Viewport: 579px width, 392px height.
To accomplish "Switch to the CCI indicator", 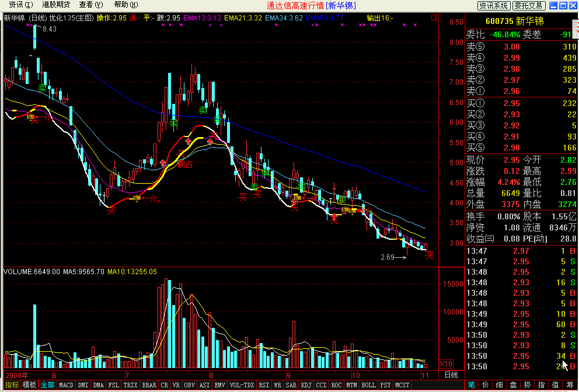I will pos(321,385).
